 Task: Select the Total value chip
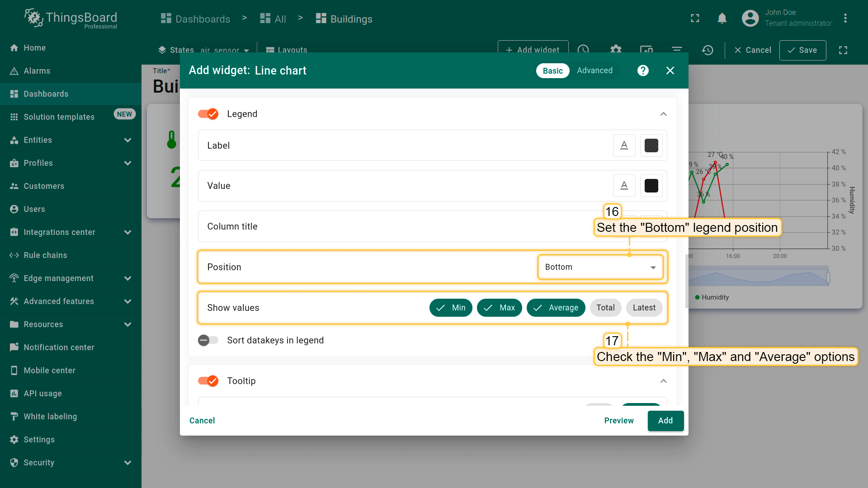point(605,308)
